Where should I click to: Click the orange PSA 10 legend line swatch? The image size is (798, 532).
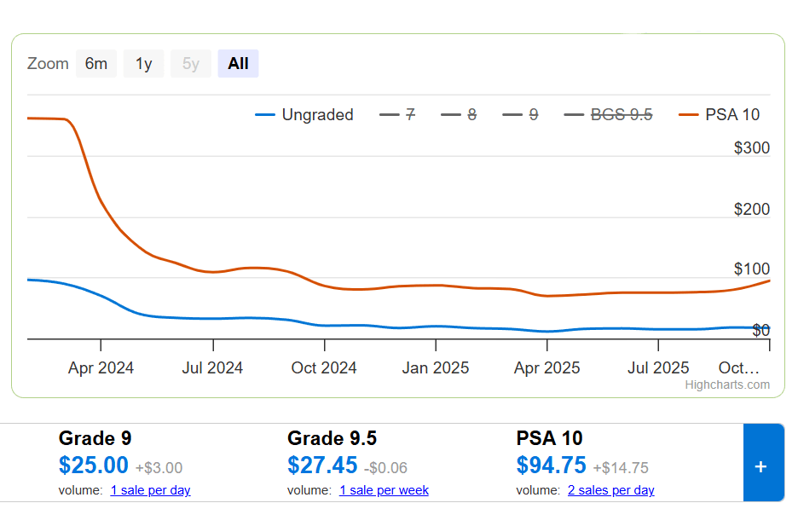click(x=689, y=115)
